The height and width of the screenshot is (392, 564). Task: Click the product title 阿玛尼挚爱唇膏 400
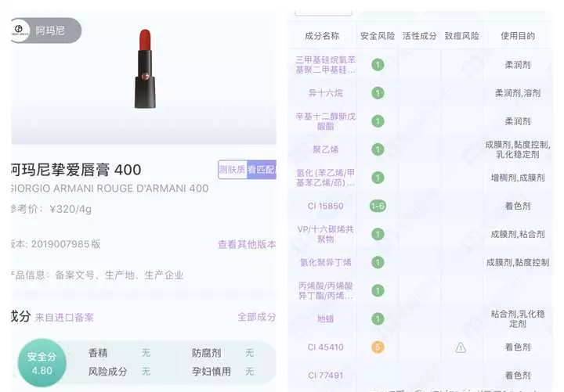pos(76,170)
